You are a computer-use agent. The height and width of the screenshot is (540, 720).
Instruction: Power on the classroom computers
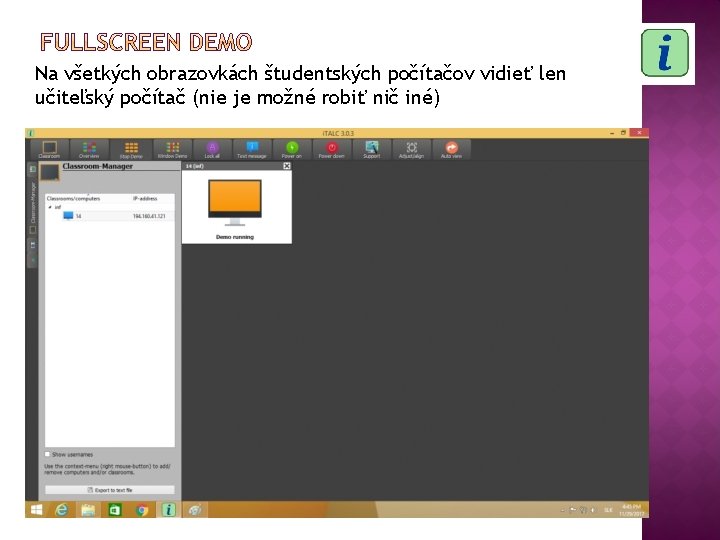292,149
